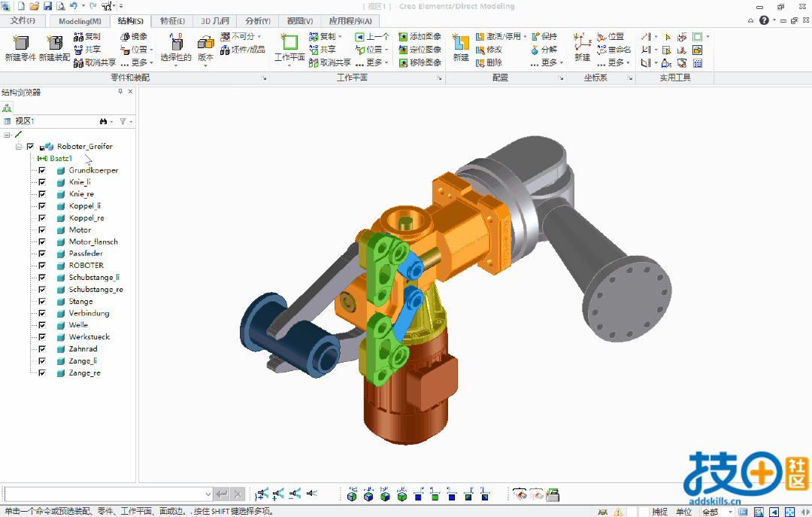Click the 镜像 (Mirror) tool
This screenshot has height=517, width=812.
(x=134, y=37)
